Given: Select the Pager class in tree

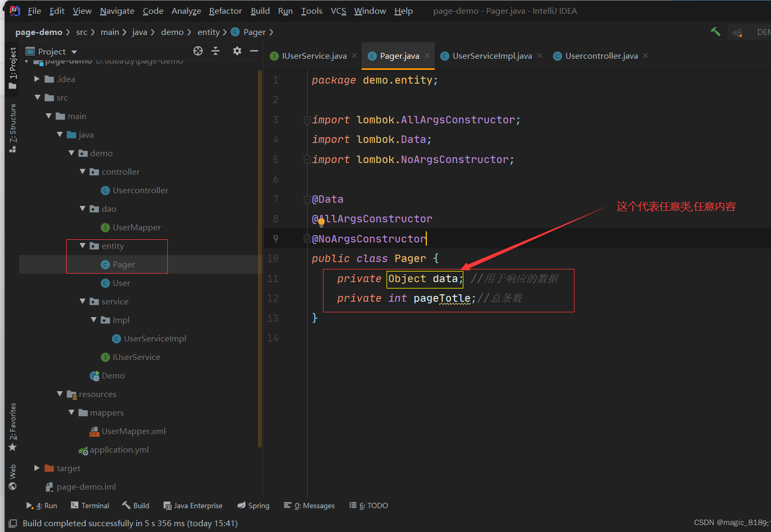Looking at the screenshot, I should pyautogui.click(x=124, y=265).
